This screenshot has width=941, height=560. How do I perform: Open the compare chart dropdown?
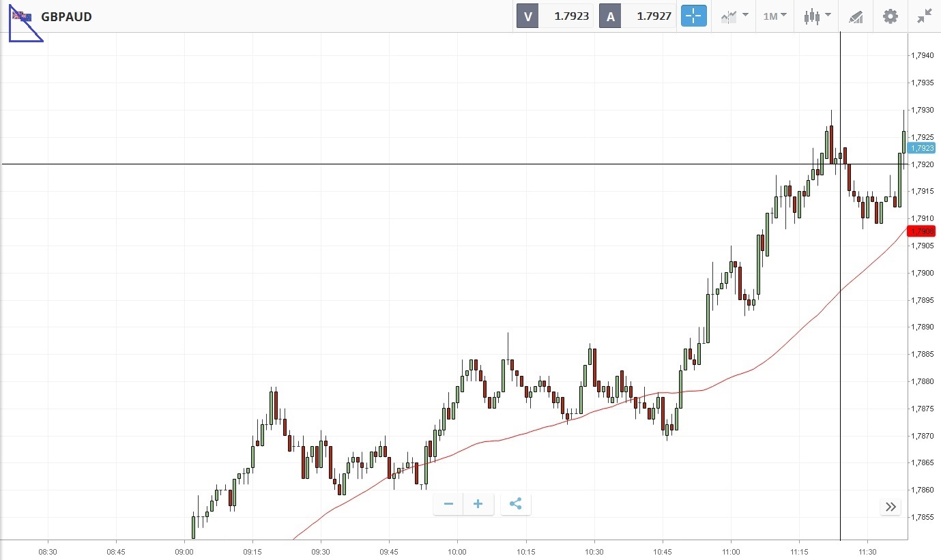(x=734, y=16)
